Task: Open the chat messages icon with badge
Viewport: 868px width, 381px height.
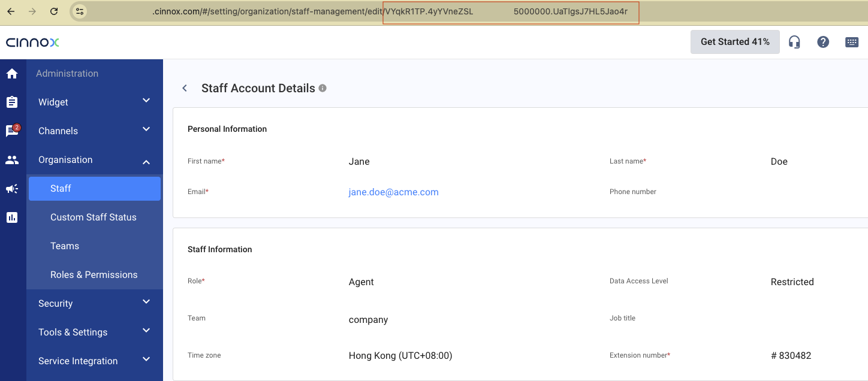Action: tap(12, 131)
